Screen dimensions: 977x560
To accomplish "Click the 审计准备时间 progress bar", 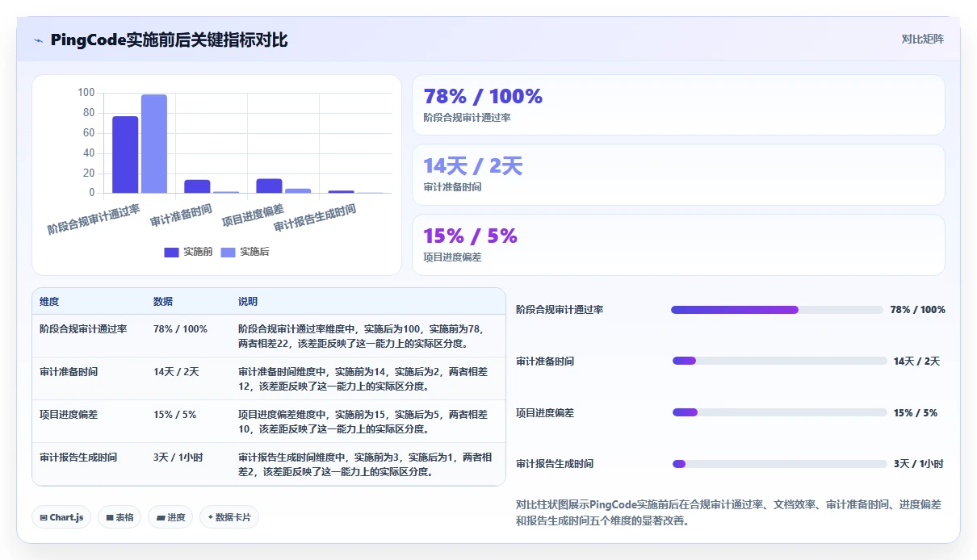I will pos(779,361).
